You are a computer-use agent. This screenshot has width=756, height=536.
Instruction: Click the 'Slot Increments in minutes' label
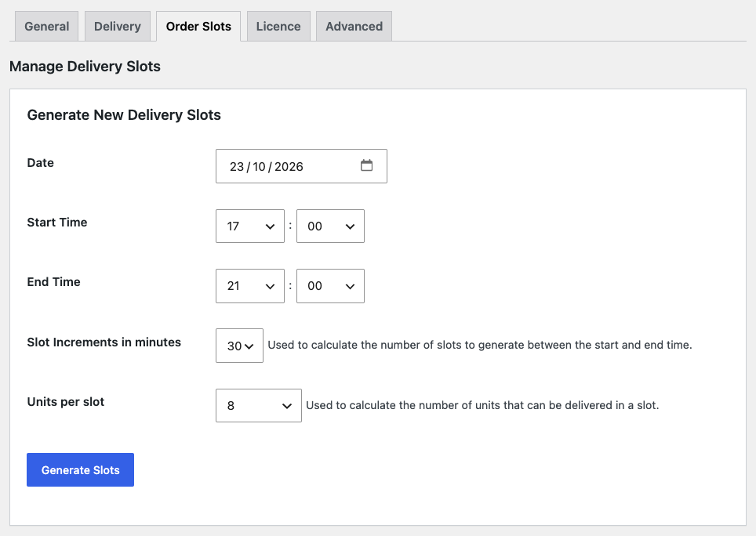pyautogui.click(x=104, y=342)
